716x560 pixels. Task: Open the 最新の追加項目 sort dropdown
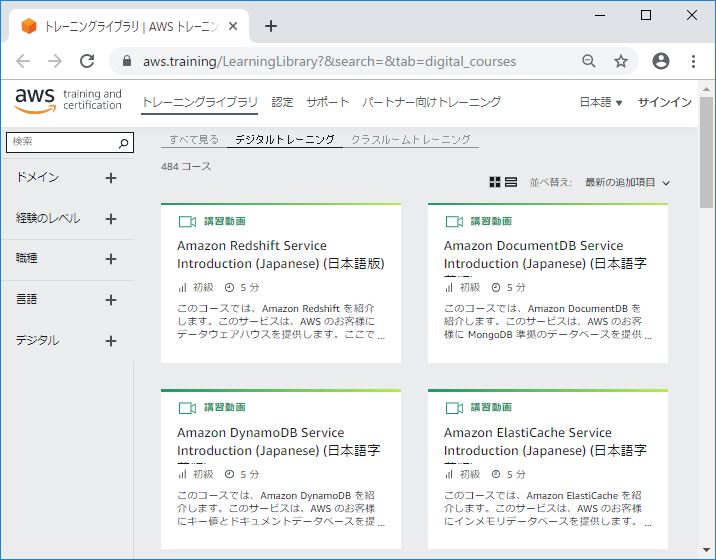click(627, 182)
